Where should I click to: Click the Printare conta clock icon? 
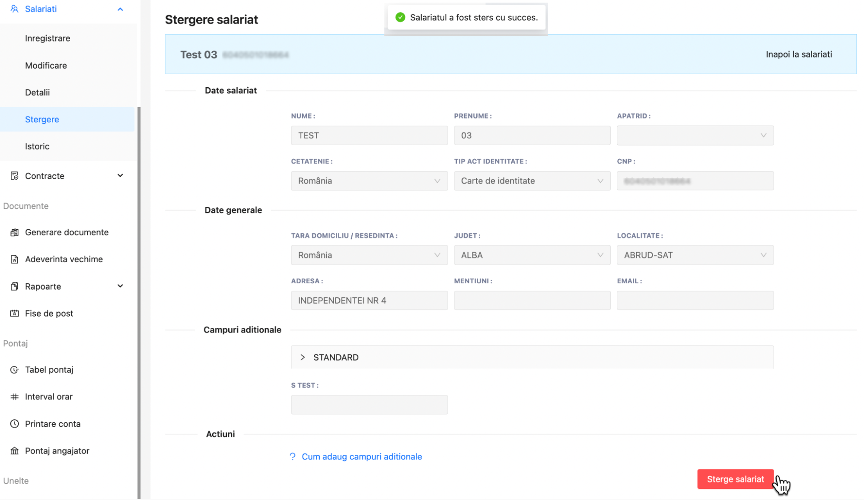14,424
